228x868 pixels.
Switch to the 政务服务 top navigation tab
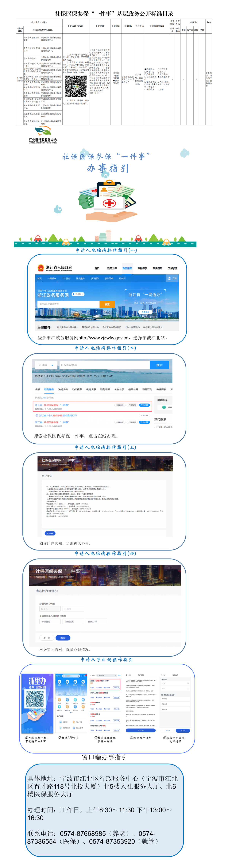127,268
